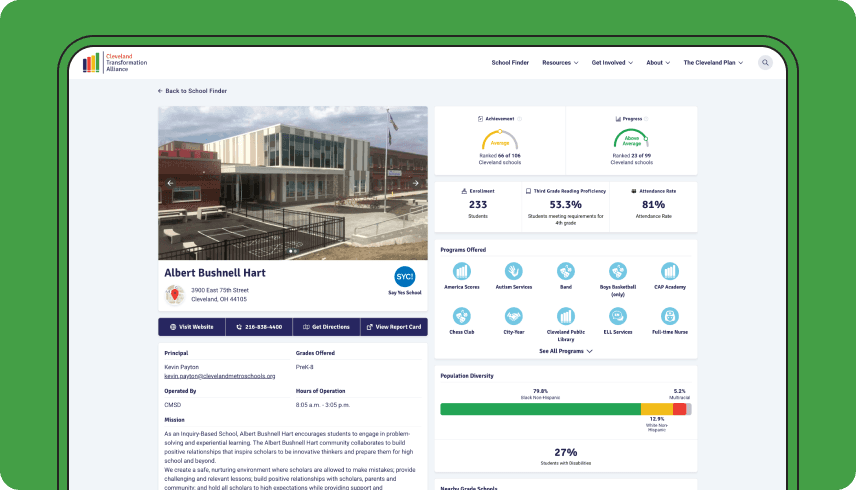Click the 233 Students enrollment value
The image size is (856, 490).
[x=478, y=205]
